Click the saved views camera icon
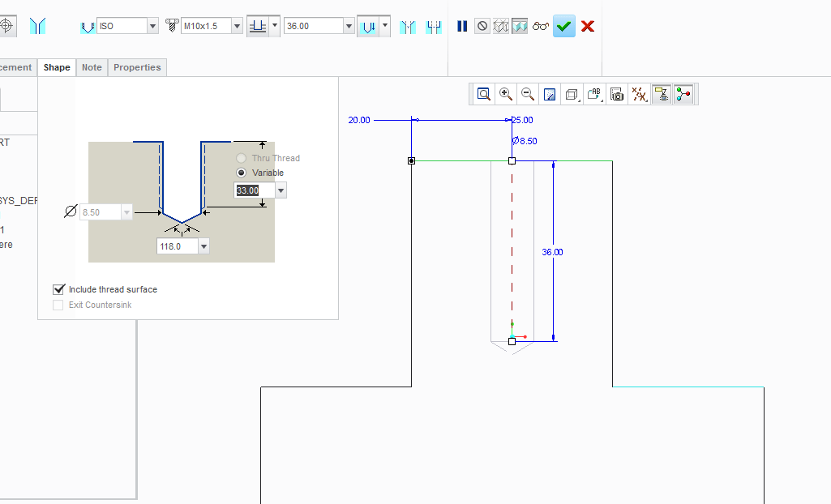This screenshot has height=504, width=831. pos(617,94)
